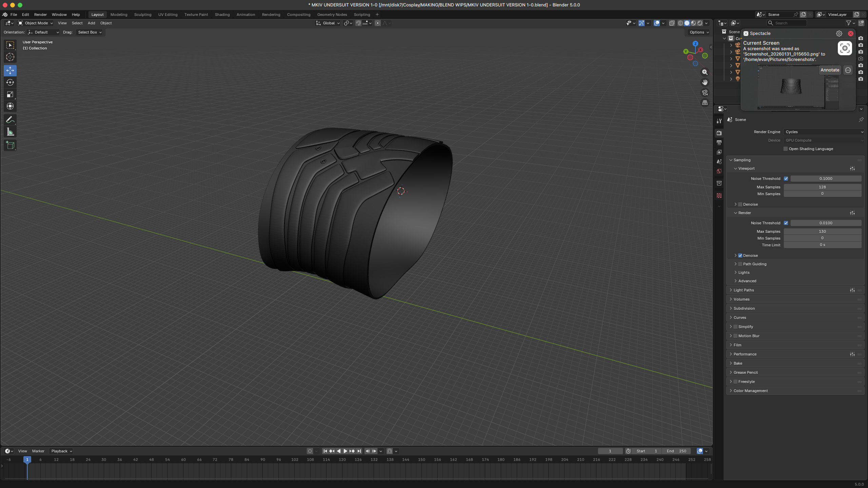Open the Options button in the viewport header

(697, 32)
